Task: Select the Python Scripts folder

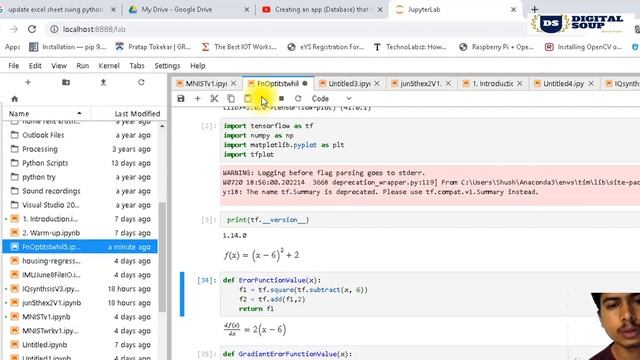Action: pyautogui.click(x=80, y=163)
